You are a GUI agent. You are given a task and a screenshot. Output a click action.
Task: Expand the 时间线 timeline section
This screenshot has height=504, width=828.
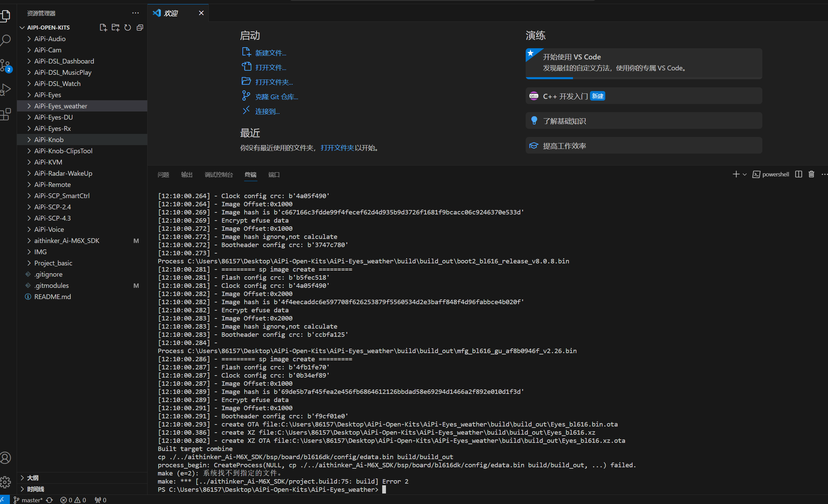(82, 489)
